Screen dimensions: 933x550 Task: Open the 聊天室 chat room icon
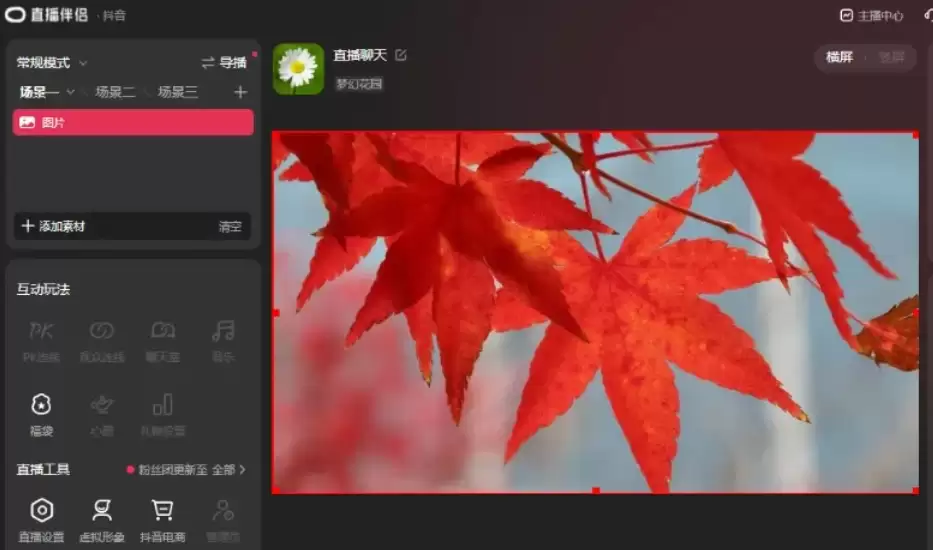point(162,341)
